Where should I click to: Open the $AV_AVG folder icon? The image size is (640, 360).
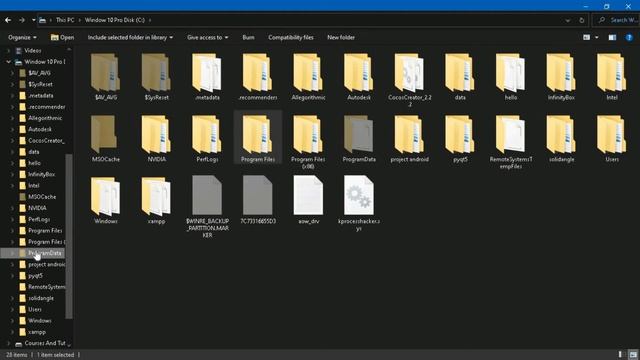point(105,73)
